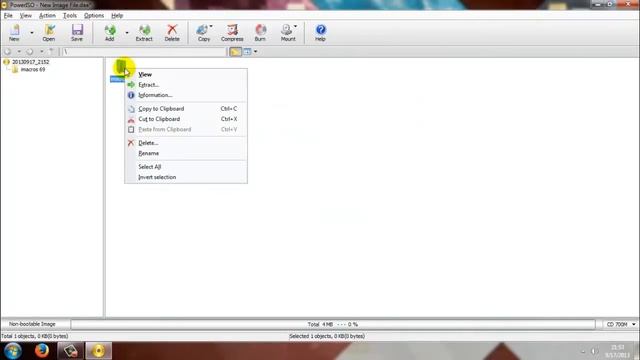
Task: Select the 20130917_2152 root tree node
Action: (30, 62)
